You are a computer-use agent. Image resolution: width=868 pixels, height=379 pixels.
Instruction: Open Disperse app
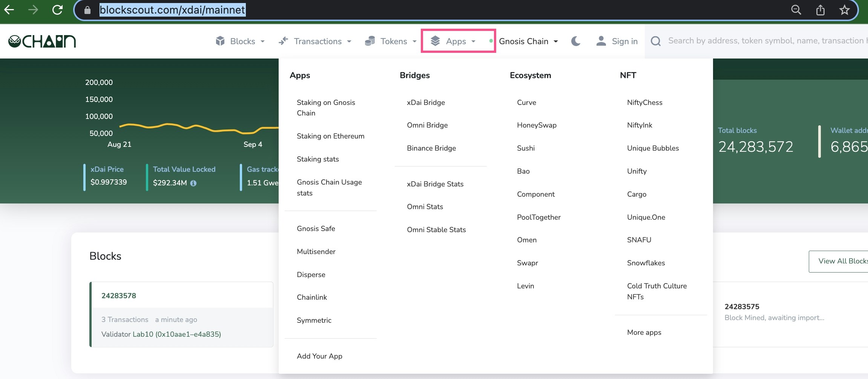(x=311, y=274)
